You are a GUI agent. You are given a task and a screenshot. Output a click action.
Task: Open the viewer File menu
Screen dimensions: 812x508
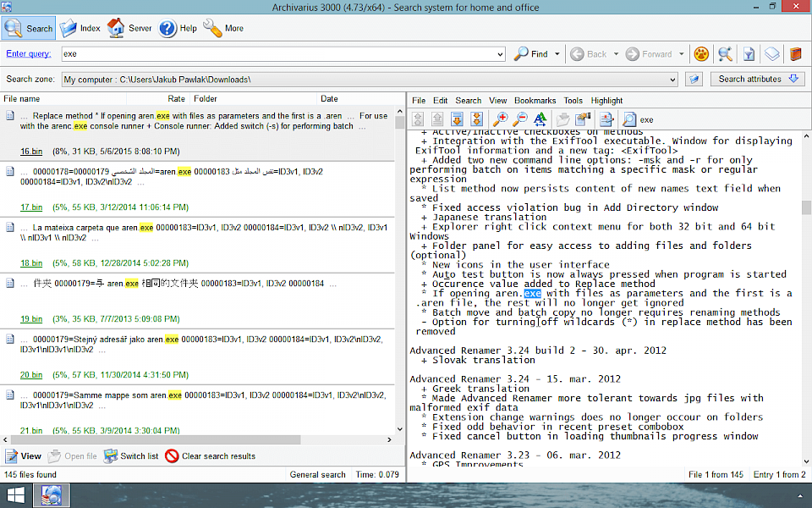click(419, 101)
